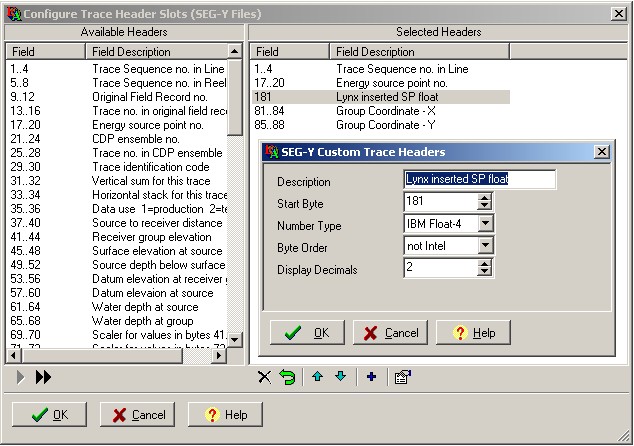
Task: Click the Start Byte value field
Action: point(441,201)
